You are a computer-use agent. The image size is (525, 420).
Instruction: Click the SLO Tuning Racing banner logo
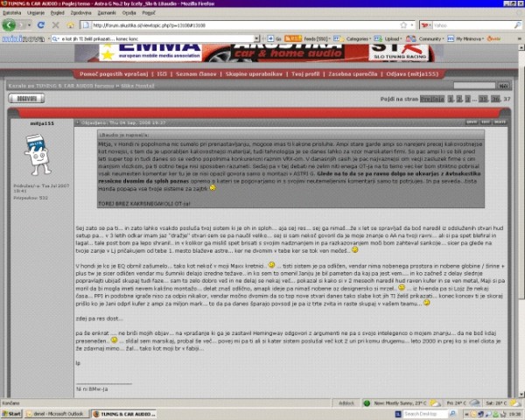(x=400, y=52)
